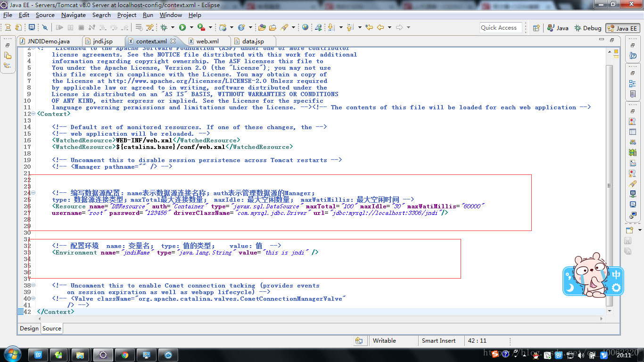Select the Java EE perspective button

[622, 28]
